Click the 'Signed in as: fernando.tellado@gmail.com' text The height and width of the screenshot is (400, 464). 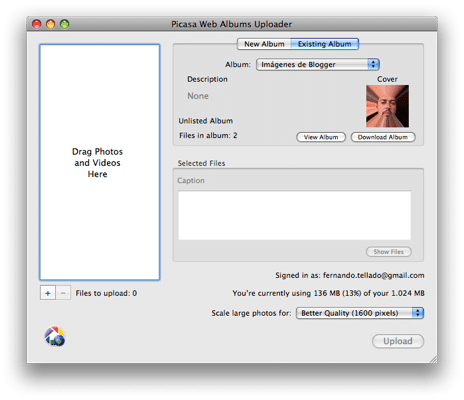tap(350, 275)
